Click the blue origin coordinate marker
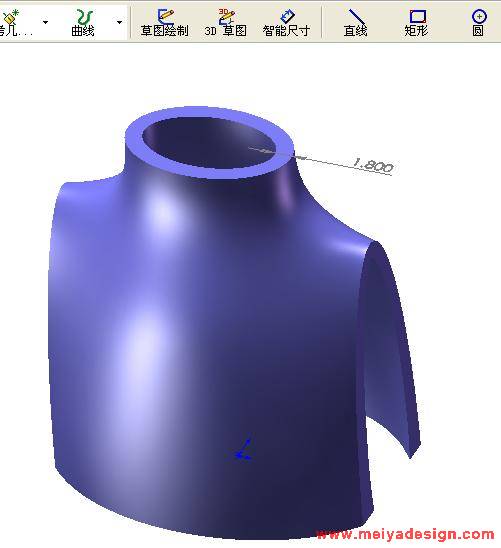 click(x=243, y=450)
